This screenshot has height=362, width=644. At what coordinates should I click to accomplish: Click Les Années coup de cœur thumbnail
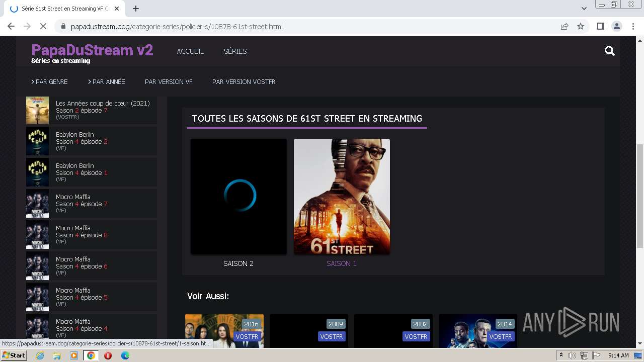click(37, 110)
